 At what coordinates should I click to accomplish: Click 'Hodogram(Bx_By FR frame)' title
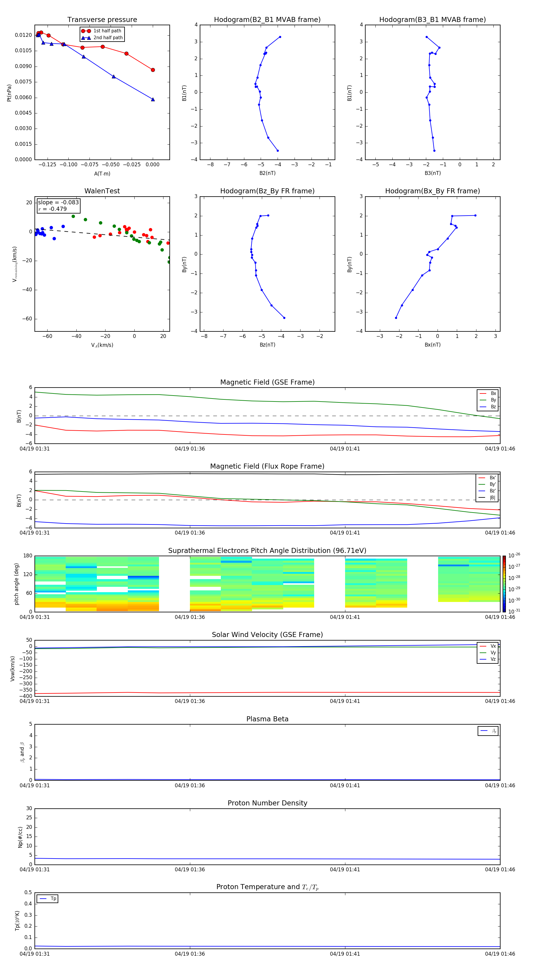point(432,191)
